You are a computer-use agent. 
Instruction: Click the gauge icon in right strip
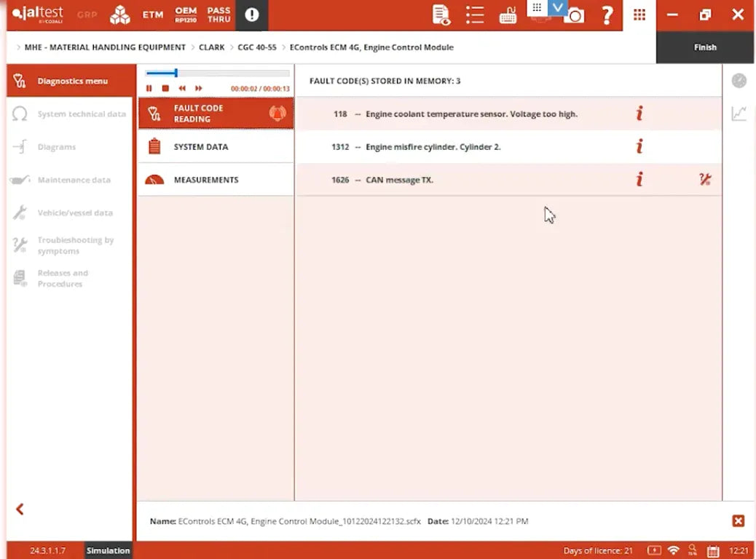[x=739, y=81]
